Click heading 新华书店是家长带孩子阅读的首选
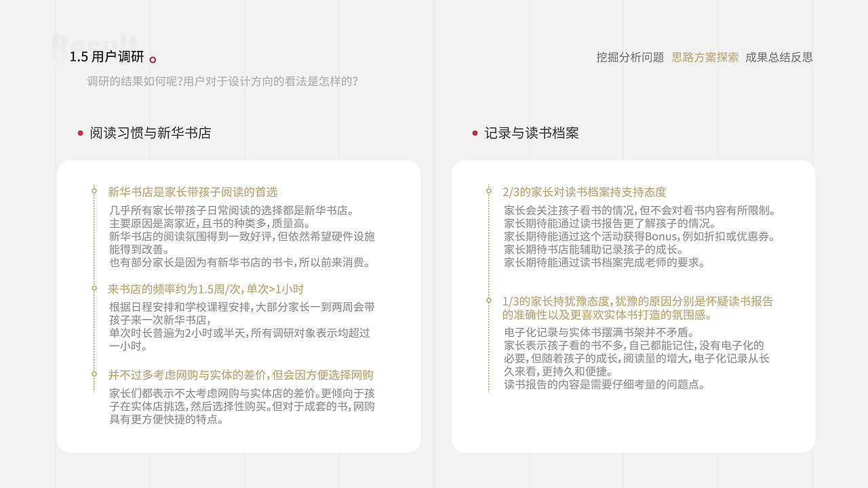Screen dimensions: 868x488 [x=193, y=192]
